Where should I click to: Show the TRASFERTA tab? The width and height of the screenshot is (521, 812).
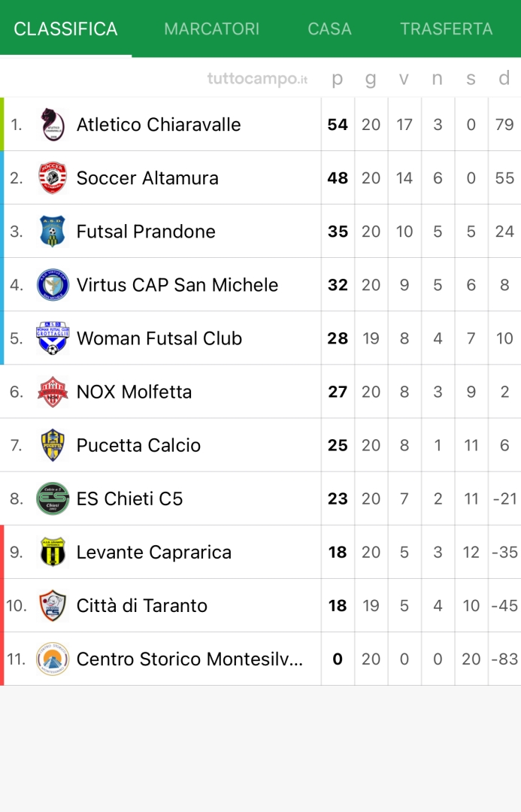tap(447, 29)
